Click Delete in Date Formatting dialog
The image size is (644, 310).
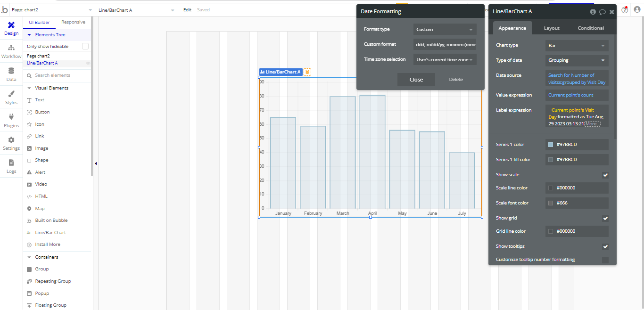pyautogui.click(x=456, y=80)
